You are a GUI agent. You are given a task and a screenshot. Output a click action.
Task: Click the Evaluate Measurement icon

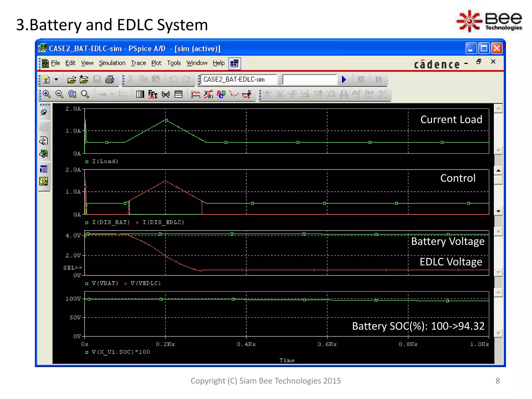tap(208, 94)
